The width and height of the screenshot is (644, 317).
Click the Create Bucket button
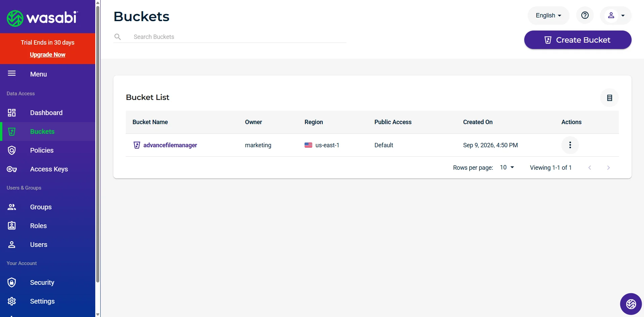tap(578, 40)
